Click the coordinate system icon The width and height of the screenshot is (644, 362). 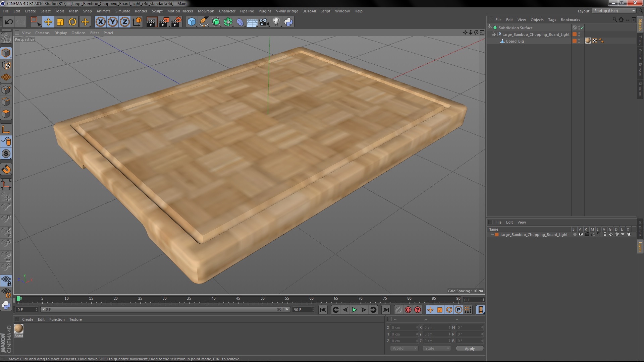click(x=137, y=22)
